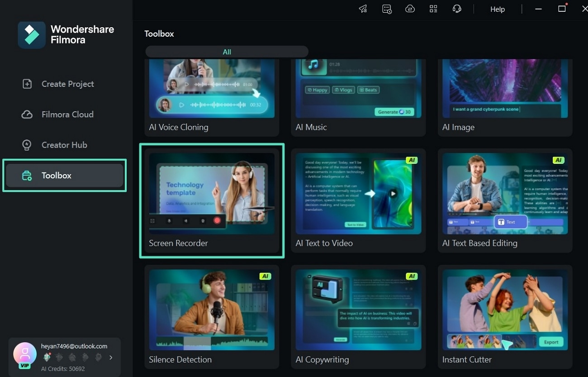Launch the AI Music tool card
This screenshot has height=377, width=588.
point(358,98)
